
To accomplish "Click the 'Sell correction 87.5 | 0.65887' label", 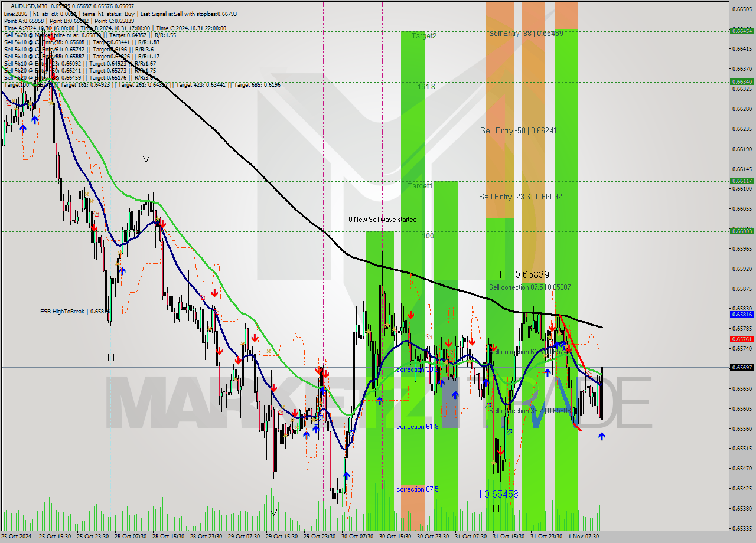I will 530,287.
